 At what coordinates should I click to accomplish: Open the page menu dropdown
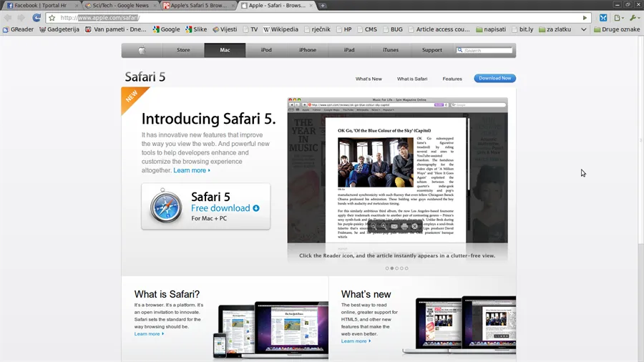pyautogui.click(x=619, y=18)
